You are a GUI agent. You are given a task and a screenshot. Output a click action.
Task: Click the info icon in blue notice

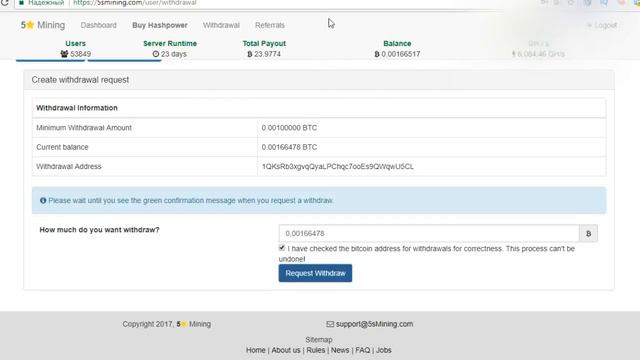click(x=43, y=200)
